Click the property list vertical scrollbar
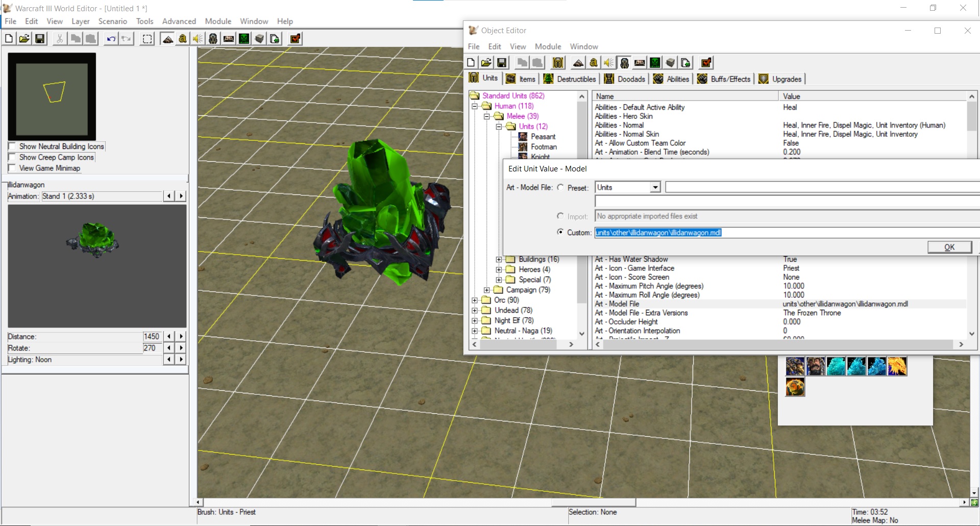Viewport: 980px width, 526px height. [972, 215]
